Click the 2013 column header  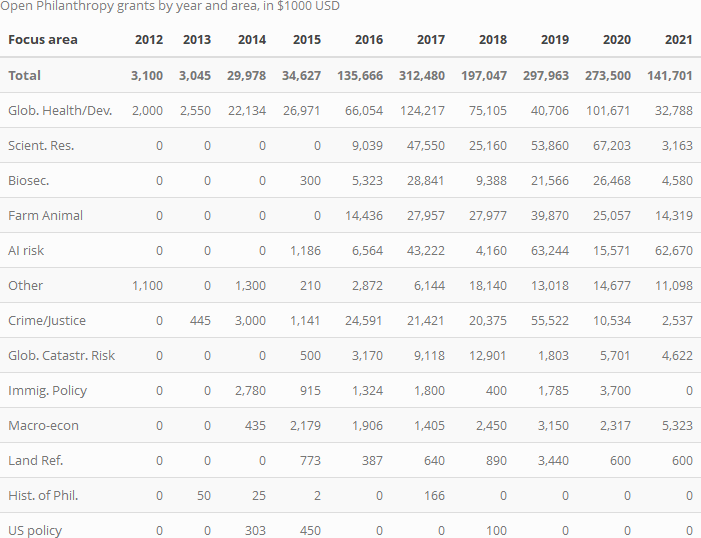pyautogui.click(x=197, y=39)
